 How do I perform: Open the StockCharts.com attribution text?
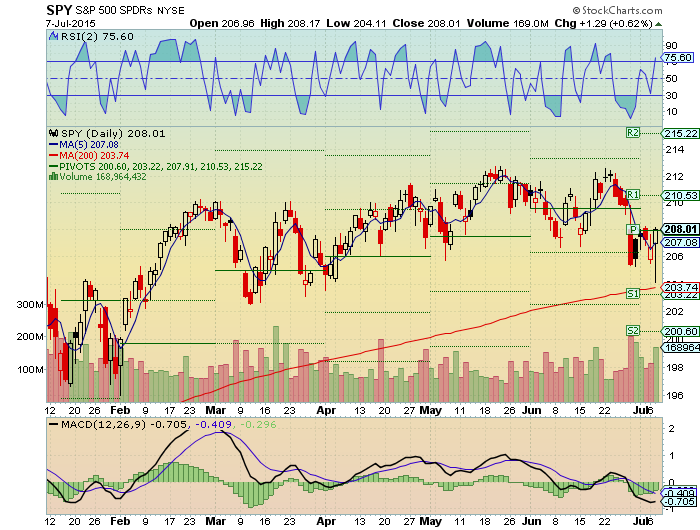(x=617, y=10)
